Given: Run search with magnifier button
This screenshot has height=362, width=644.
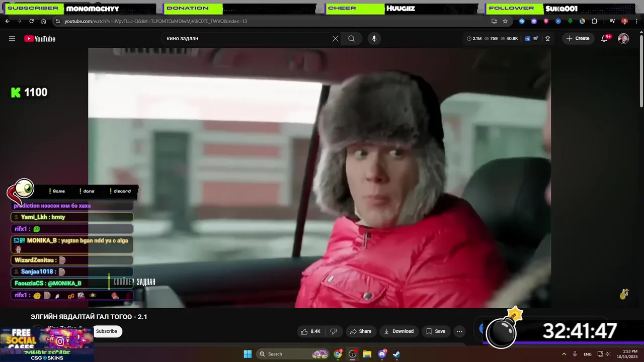Looking at the screenshot, I should 351,38.
